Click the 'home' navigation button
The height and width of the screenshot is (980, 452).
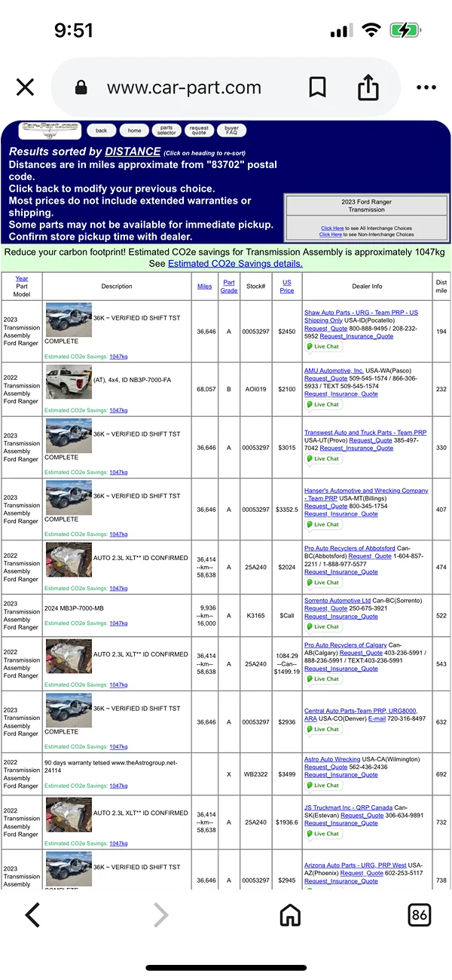coord(134,130)
